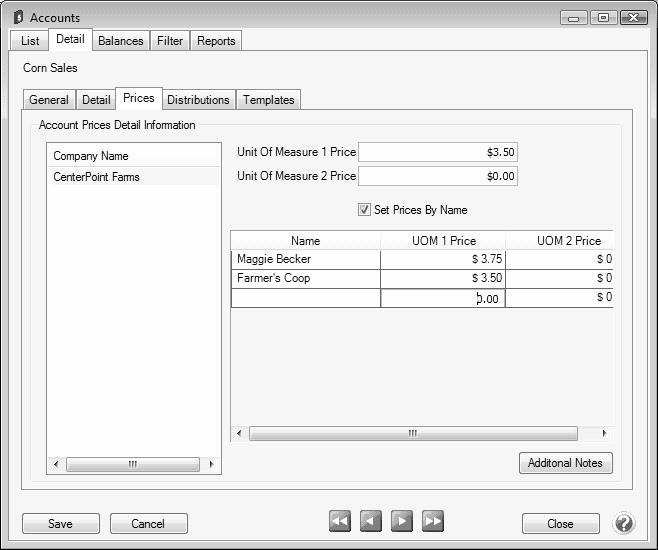Click the Save button
658x550 pixels.
(x=60, y=524)
